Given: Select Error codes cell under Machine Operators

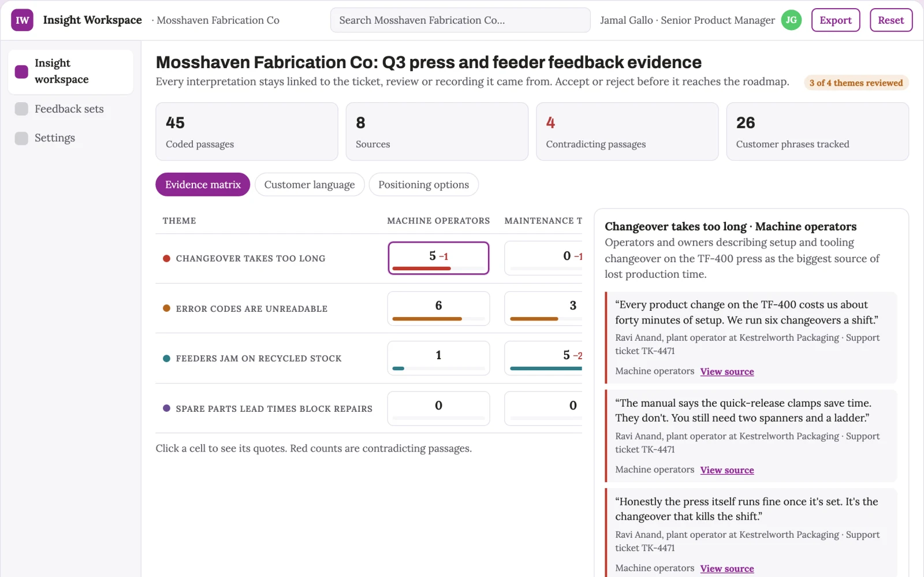Looking at the screenshot, I should [439, 308].
